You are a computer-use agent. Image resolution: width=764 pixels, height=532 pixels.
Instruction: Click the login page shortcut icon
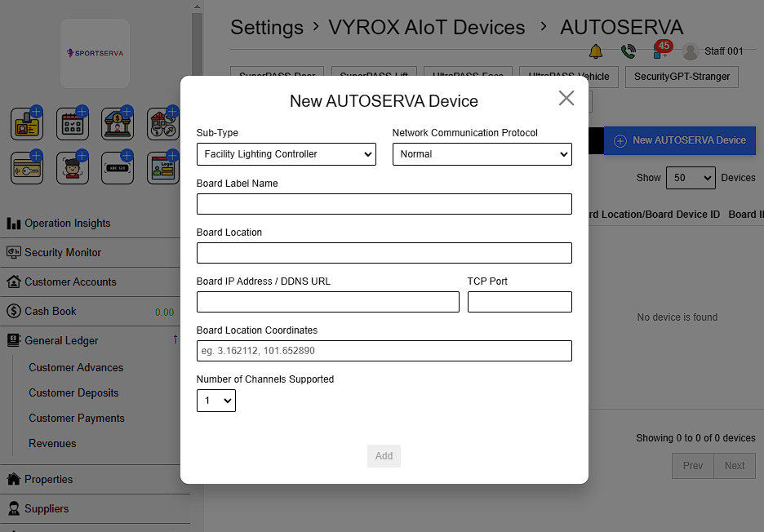162,169
